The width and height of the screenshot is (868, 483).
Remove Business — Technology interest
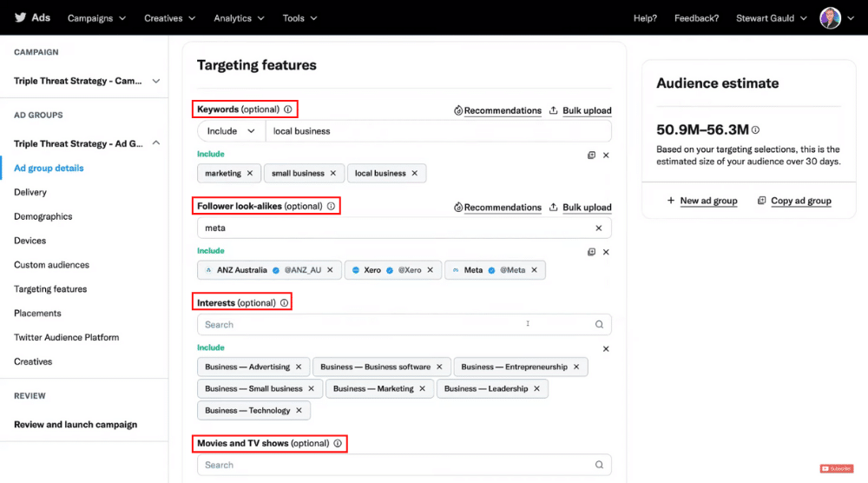click(299, 410)
